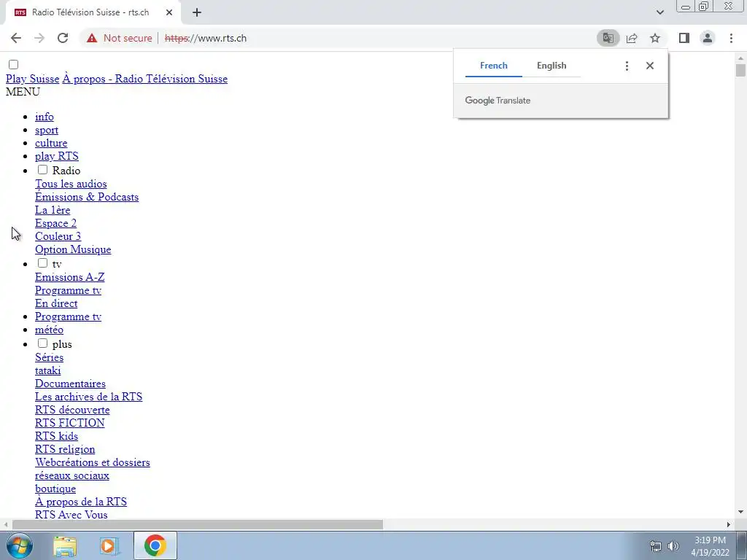Open the Google Translate icon in address bar
The width and height of the screenshot is (747, 560).
(x=608, y=38)
